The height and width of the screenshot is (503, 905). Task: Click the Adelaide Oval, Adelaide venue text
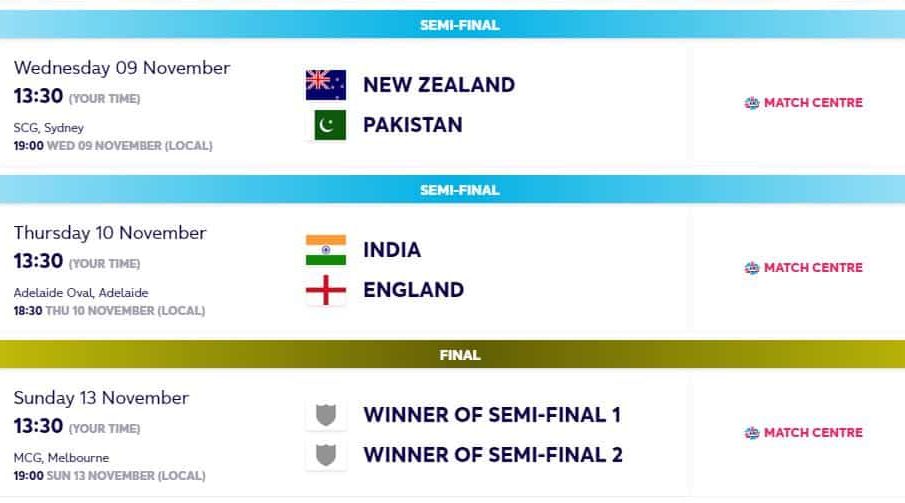click(81, 293)
